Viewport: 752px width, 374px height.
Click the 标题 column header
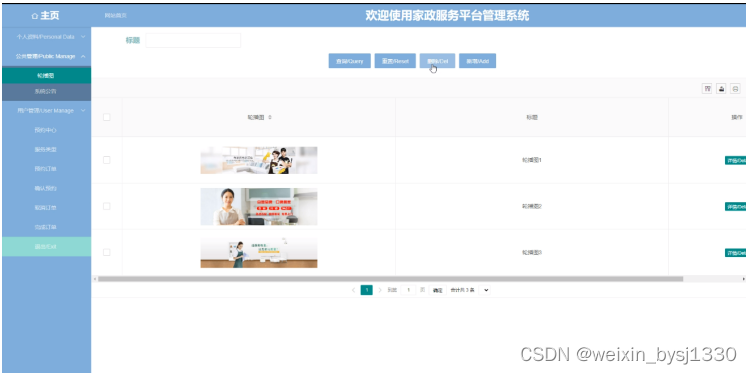tap(532, 117)
